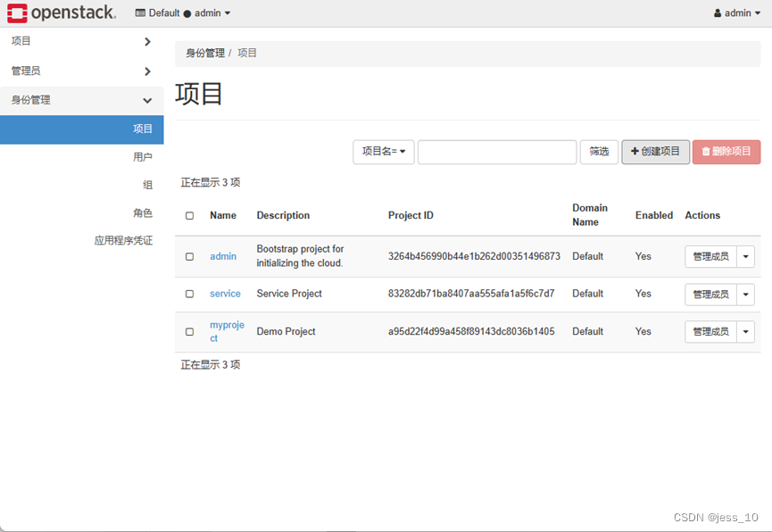Image resolution: width=772 pixels, height=532 pixels.
Task: Open the Default admin project switcher dropdown
Action: (183, 13)
